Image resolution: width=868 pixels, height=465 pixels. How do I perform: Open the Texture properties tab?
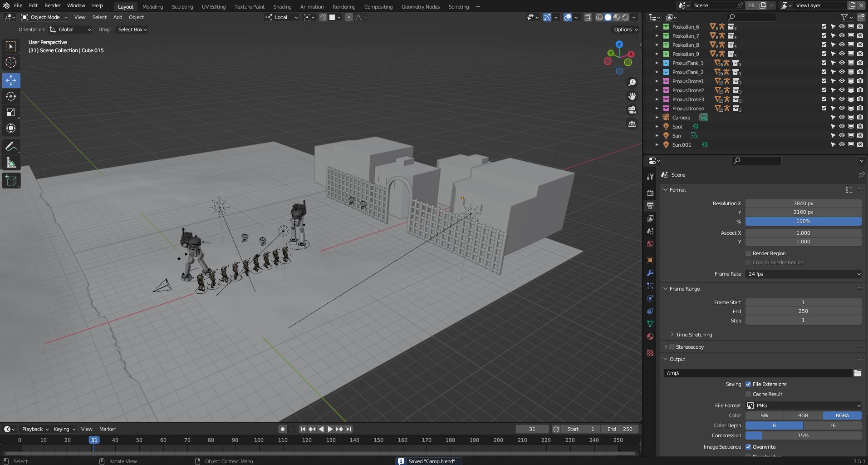tap(650, 353)
